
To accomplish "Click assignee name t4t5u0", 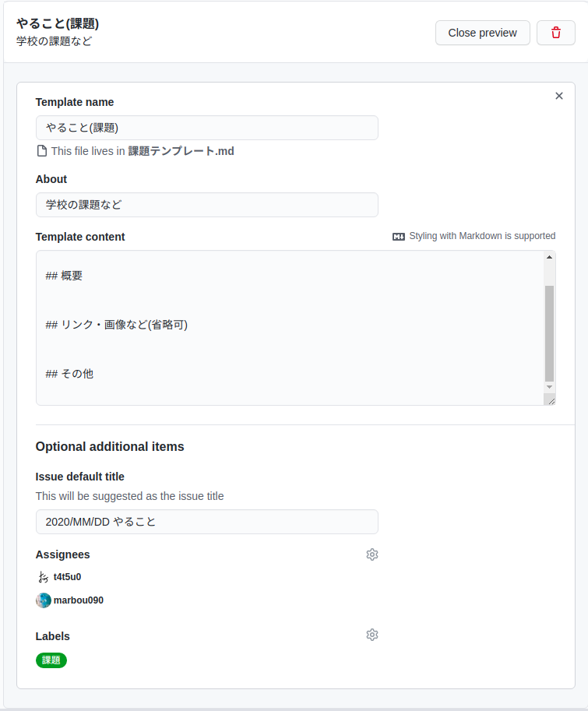I will (x=67, y=577).
